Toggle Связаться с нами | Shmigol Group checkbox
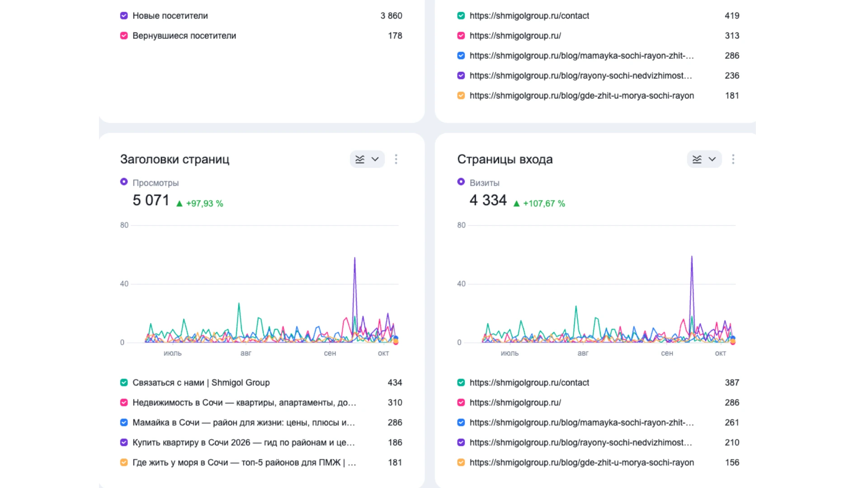The width and height of the screenshot is (868, 488). coord(124,383)
